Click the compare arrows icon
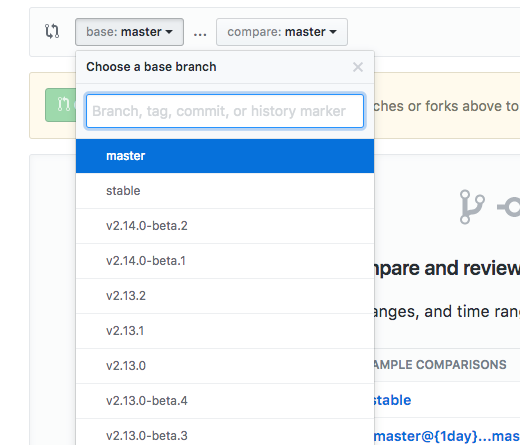This screenshot has width=520, height=445. tap(52, 31)
